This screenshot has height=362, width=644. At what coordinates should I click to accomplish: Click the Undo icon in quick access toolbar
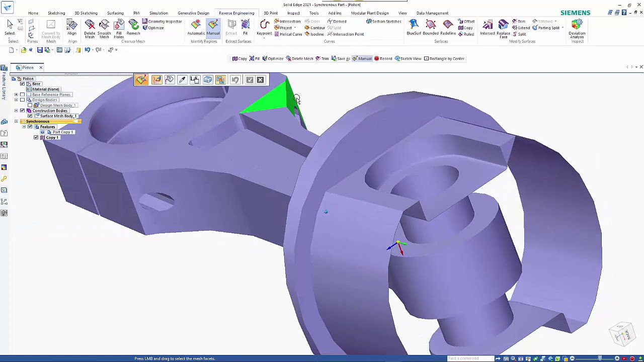87,50
